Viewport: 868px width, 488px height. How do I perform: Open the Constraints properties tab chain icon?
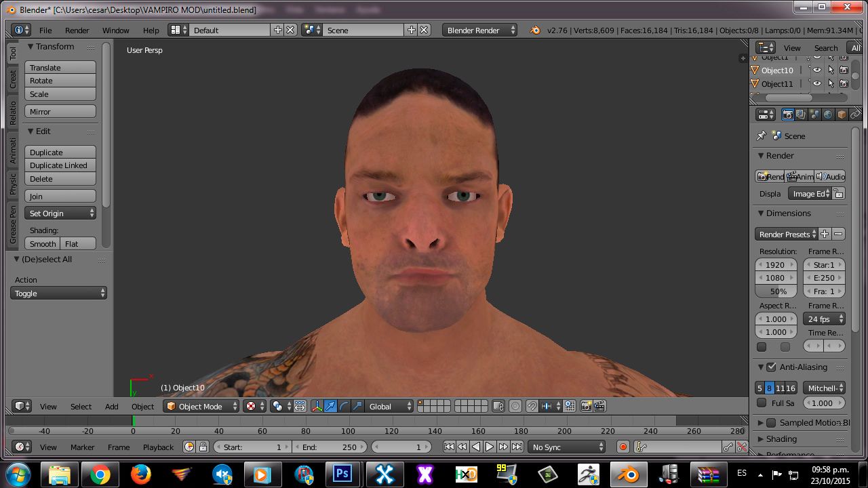pos(855,115)
